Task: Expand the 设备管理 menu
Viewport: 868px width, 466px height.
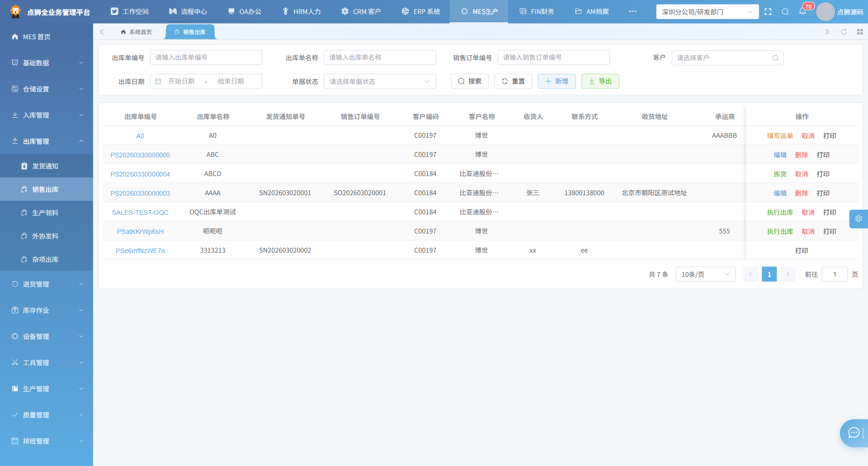Action: [47, 336]
